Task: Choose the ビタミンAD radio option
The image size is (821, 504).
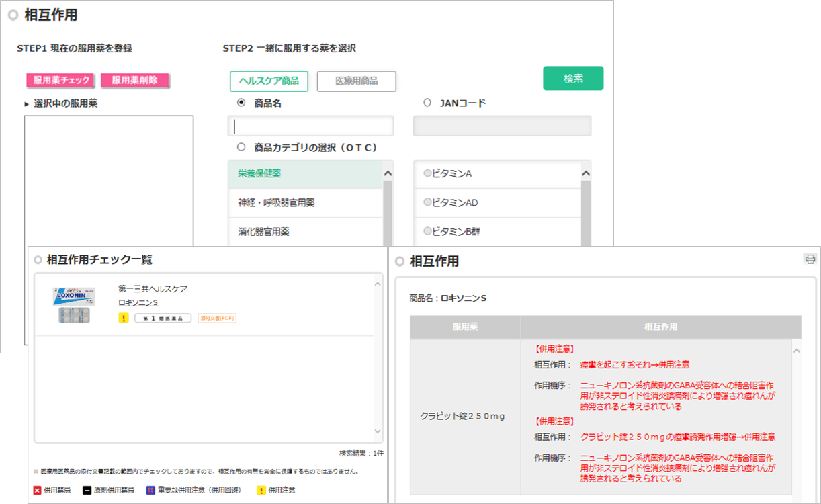Action: pyautogui.click(x=427, y=202)
